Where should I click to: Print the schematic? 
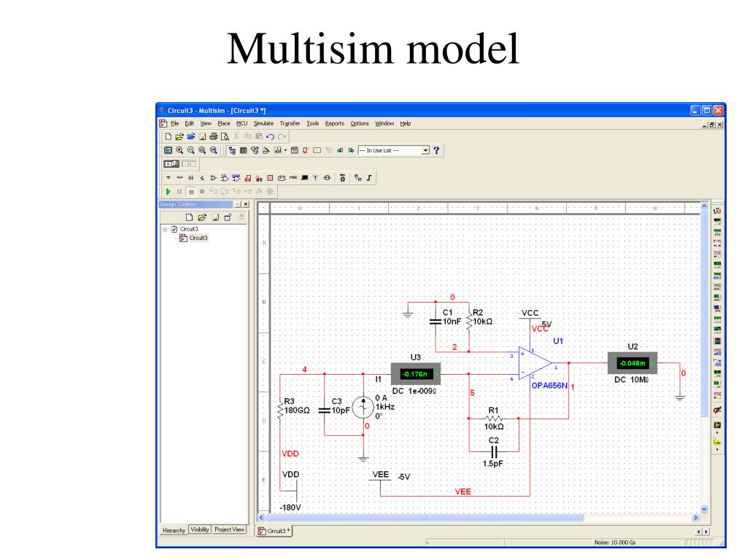coord(212,136)
